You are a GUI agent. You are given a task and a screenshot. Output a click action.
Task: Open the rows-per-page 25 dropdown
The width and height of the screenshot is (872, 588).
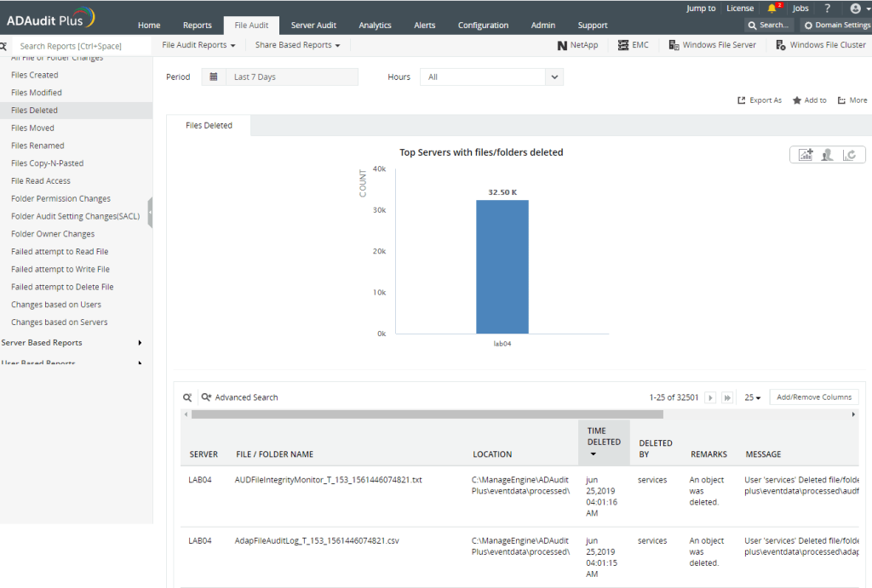point(753,397)
